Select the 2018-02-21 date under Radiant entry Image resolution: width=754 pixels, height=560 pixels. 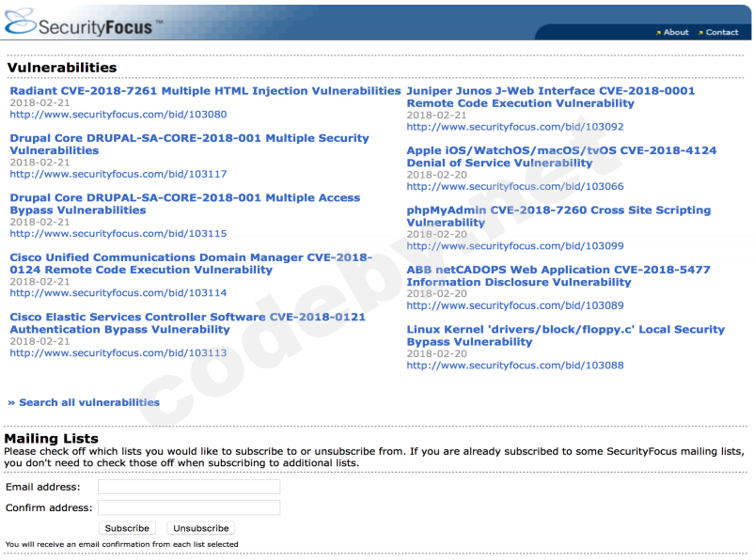pos(39,102)
